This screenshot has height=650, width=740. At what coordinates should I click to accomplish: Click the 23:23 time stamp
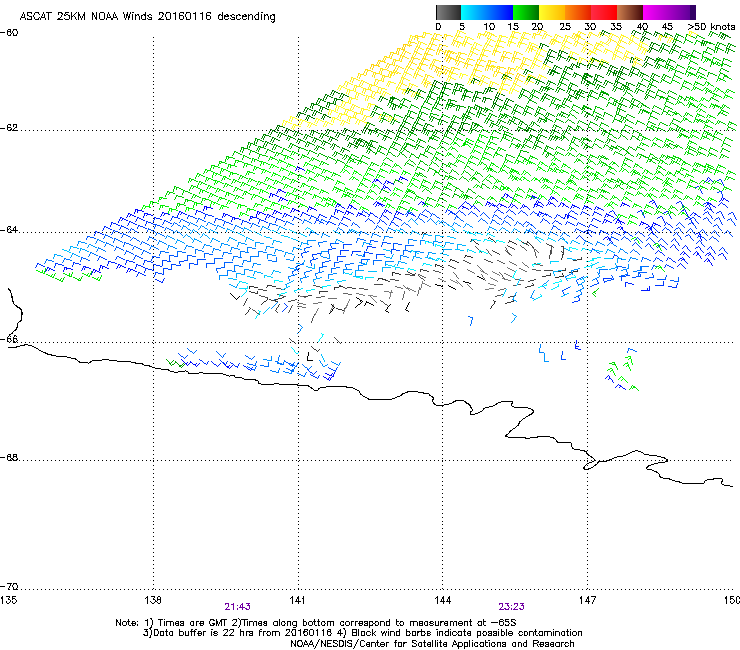[x=511, y=607]
